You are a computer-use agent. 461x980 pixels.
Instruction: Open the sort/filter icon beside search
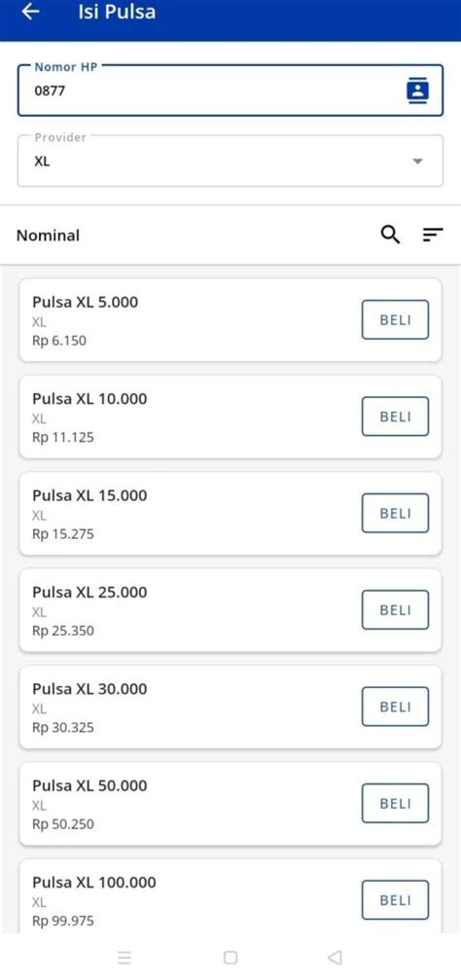tap(433, 235)
